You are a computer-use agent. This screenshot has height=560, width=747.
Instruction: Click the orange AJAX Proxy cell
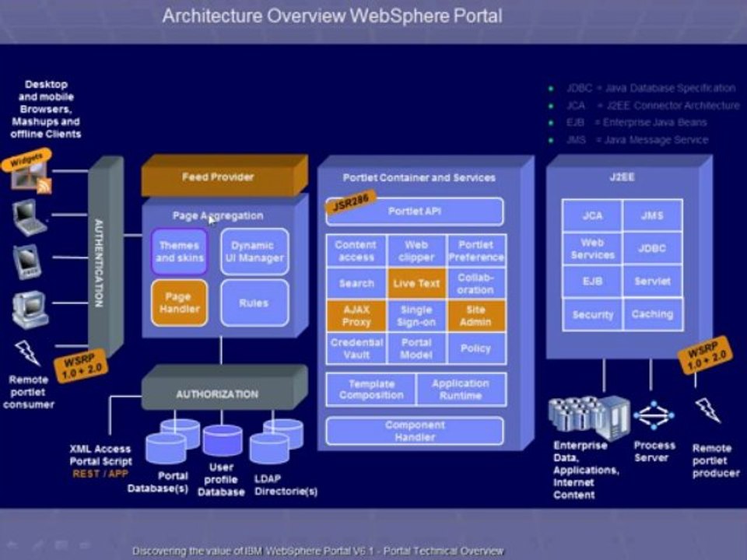356,316
